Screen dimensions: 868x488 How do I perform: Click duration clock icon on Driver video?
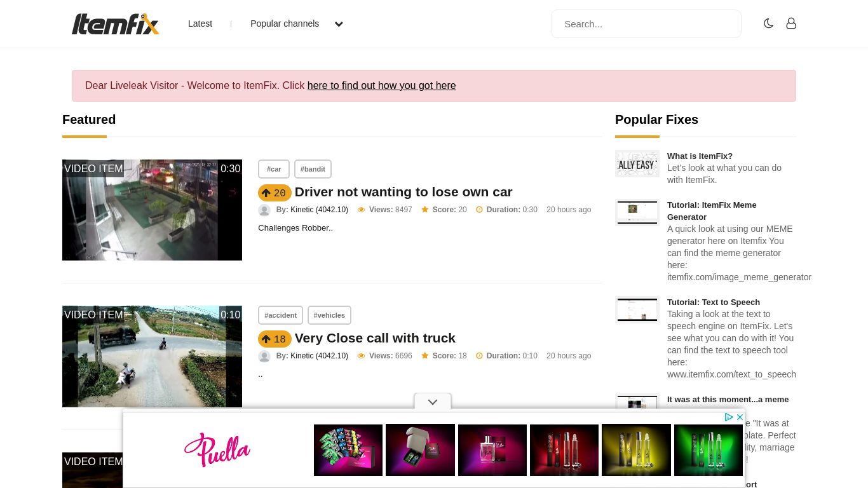479,210
